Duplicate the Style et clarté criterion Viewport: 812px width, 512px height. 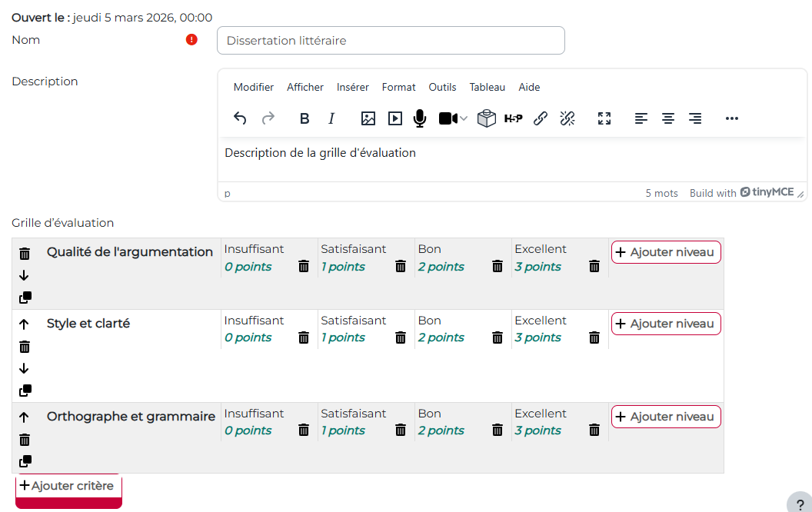(x=25, y=391)
